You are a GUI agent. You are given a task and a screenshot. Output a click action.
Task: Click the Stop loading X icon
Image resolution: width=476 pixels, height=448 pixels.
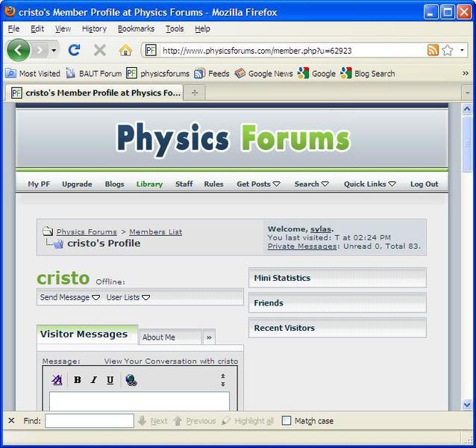click(99, 50)
